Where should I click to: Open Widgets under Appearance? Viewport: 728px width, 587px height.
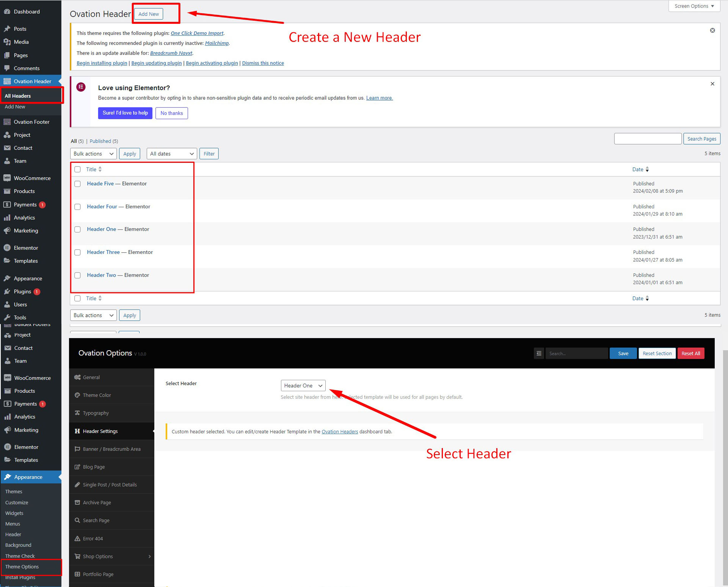click(x=14, y=513)
